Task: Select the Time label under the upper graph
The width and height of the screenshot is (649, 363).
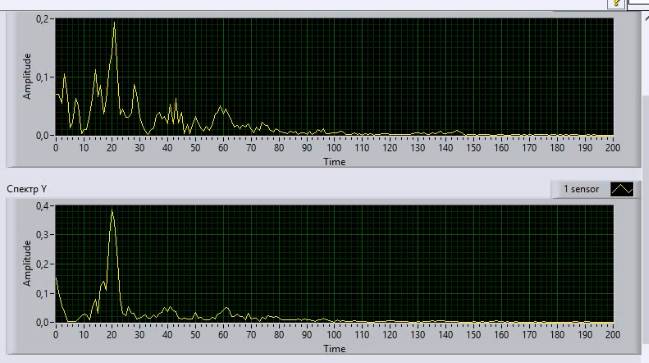Action: pos(334,162)
